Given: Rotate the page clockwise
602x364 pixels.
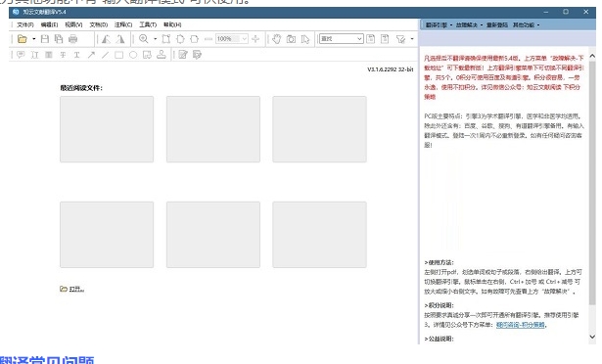Looking at the screenshot, I should pos(120,39).
